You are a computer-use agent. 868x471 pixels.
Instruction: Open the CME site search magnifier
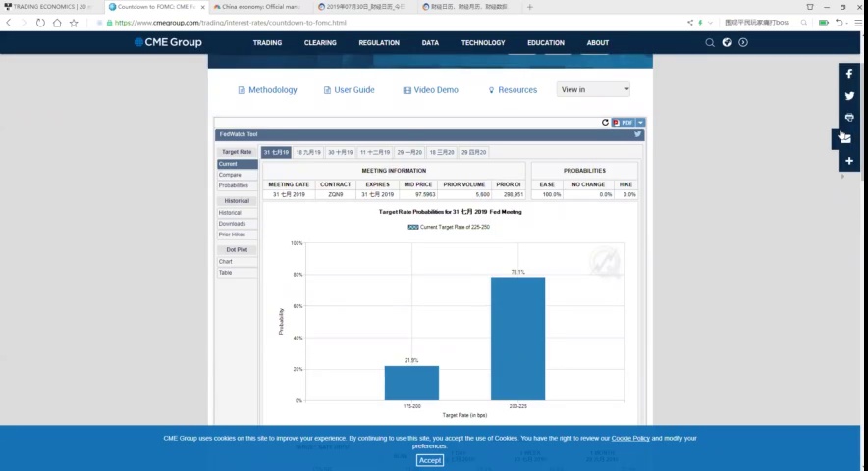710,42
